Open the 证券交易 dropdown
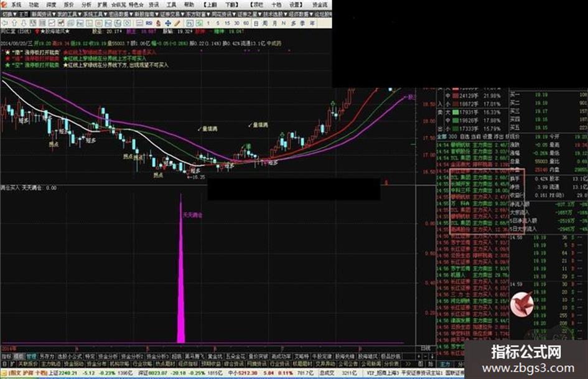Image resolution: width=588 pixels, height=379 pixels. [172, 14]
